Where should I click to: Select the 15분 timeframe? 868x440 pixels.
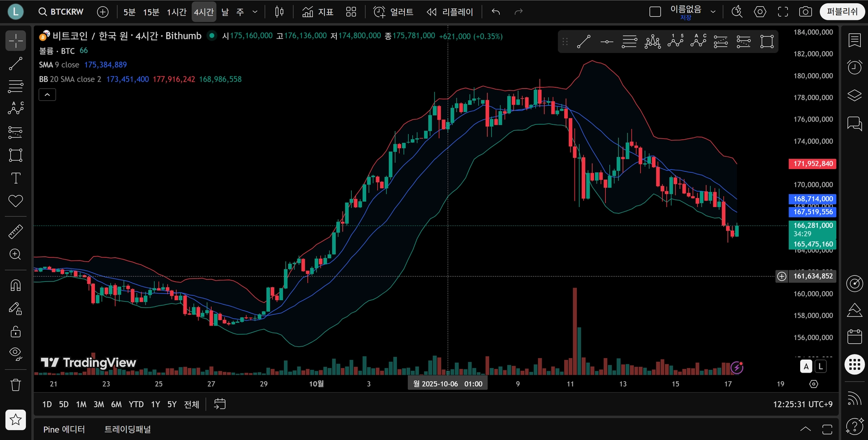(151, 12)
